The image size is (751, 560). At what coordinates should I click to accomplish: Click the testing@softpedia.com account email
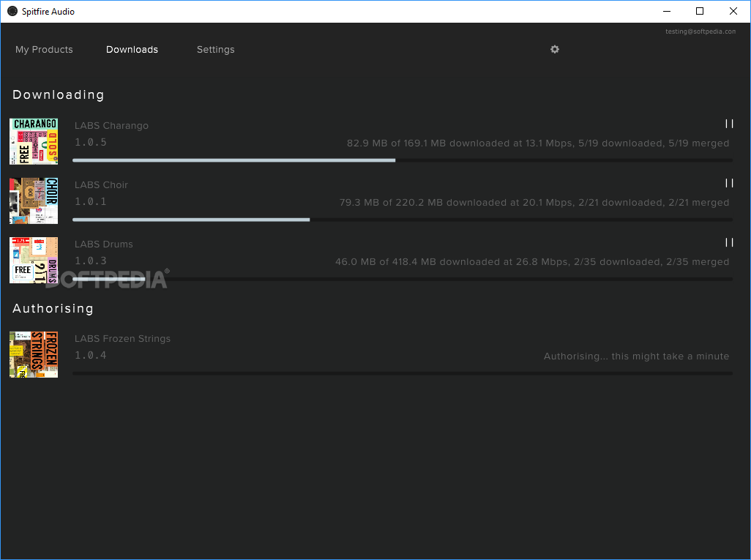(700, 31)
